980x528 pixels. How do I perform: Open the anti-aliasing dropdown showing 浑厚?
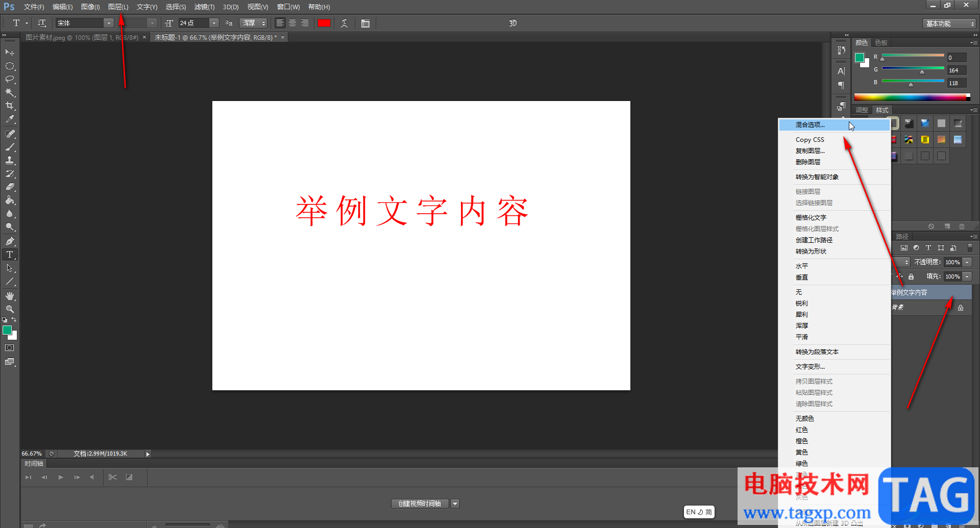253,23
